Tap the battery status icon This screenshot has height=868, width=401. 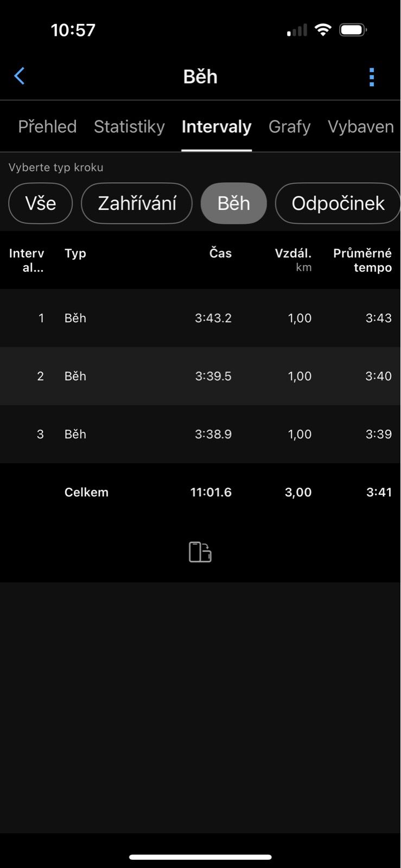[x=353, y=30]
